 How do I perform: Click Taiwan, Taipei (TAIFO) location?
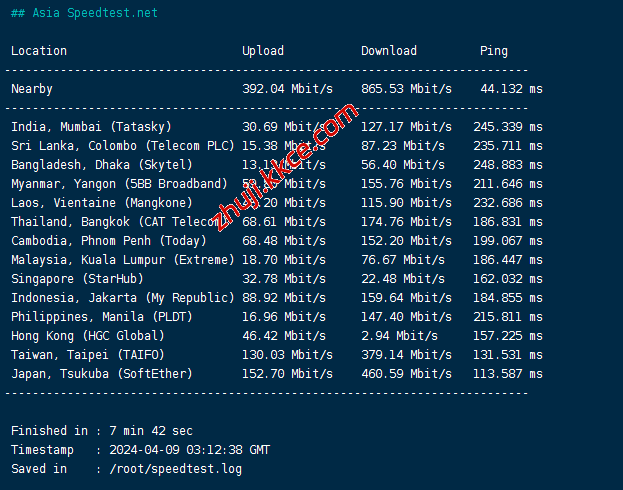pyautogui.click(x=88, y=355)
